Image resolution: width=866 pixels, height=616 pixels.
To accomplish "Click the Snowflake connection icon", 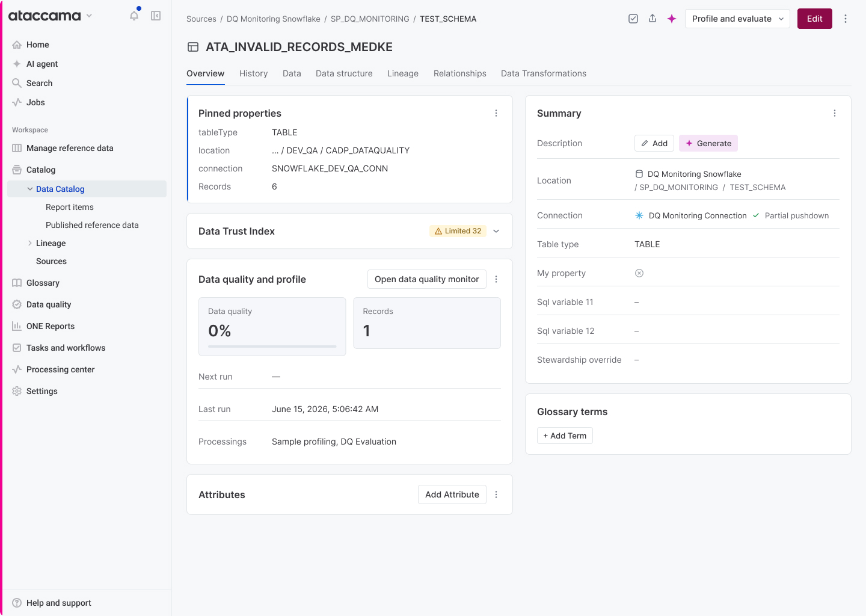I will click(x=639, y=215).
